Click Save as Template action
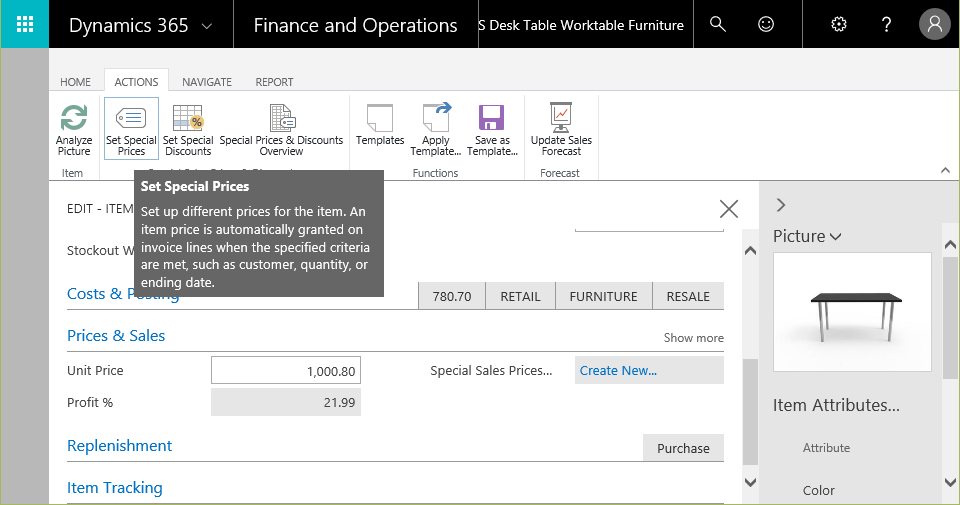Image resolution: width=960 pixels, height=505 pixels. 492,130
